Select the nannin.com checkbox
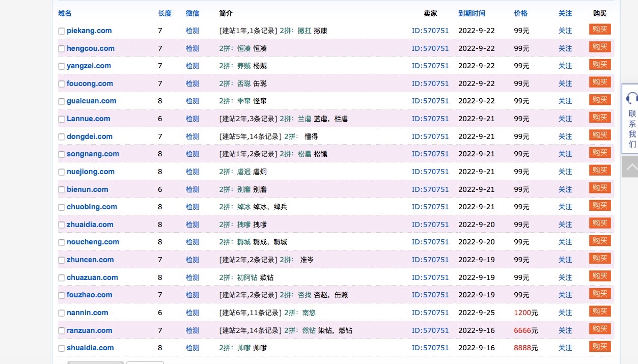638x364 pixels. coord(62,313)
